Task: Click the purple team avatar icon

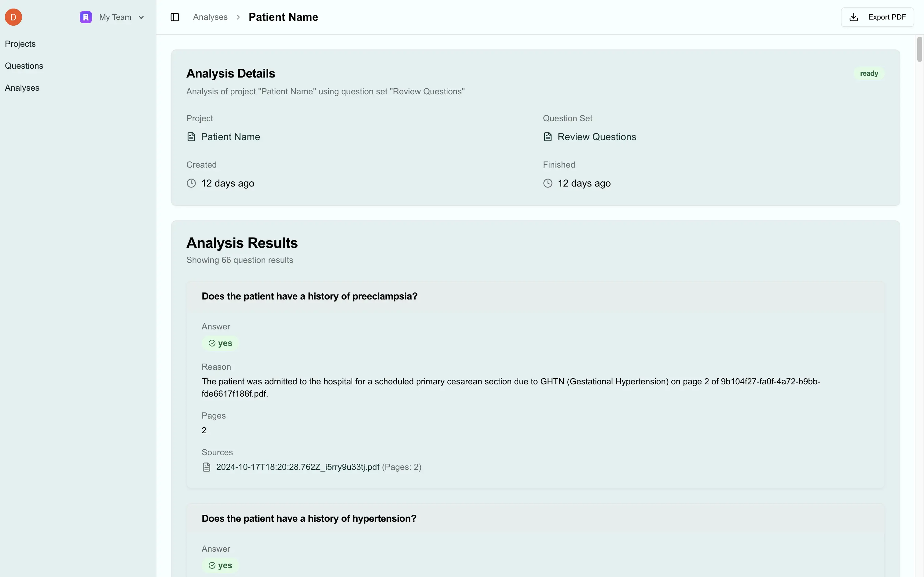Action: click(x=86, y=17)
